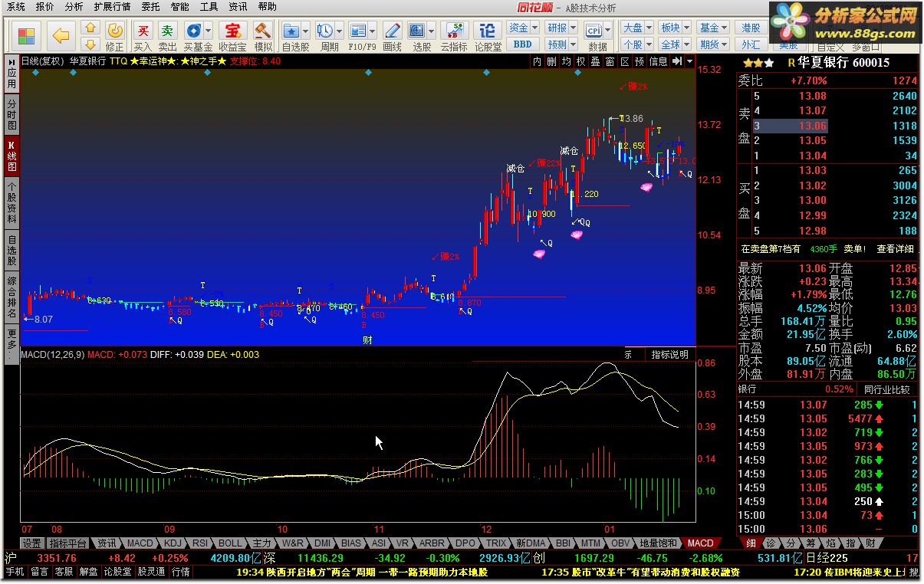Click the up arrow navigation icon

90,28
